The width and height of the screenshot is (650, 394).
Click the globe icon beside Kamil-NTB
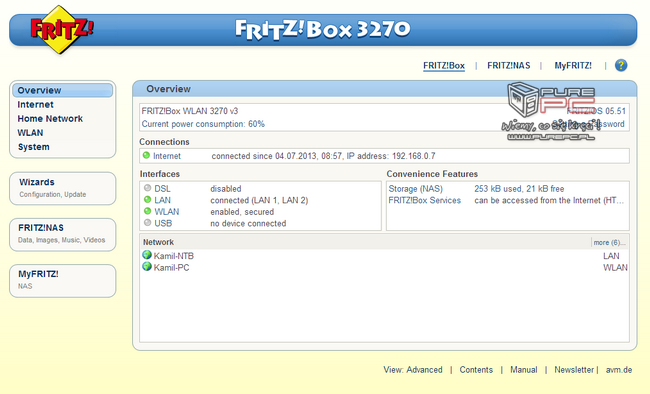[147, 255]
